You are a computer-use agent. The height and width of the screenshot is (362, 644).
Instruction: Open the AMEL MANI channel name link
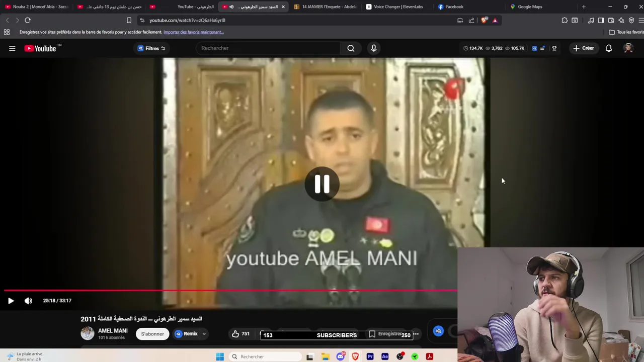point(113,331)
